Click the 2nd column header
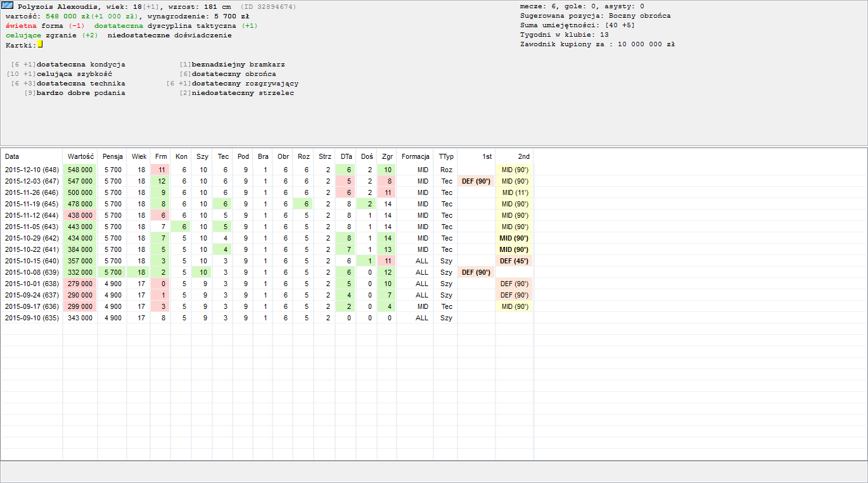The image size is (868, 483). 523,156
